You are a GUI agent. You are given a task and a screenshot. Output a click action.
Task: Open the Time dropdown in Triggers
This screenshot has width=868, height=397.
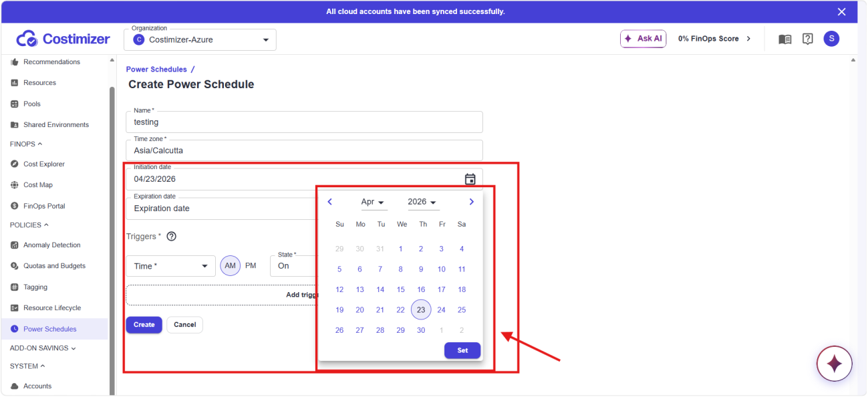(171, 266)
